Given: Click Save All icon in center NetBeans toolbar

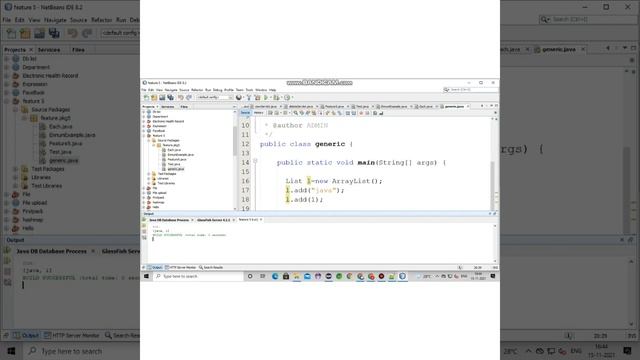Looking at the screenshot, I should [171, 98].
